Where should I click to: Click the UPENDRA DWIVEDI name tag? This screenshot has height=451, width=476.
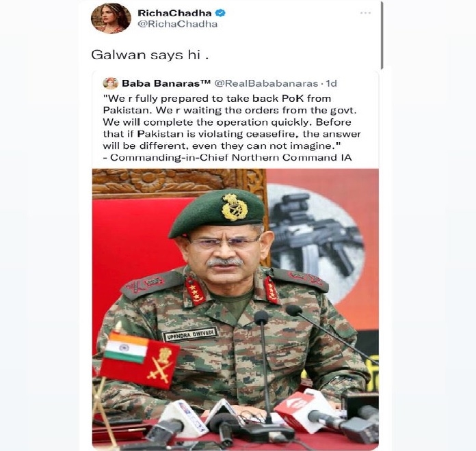(x=190, y=334)
